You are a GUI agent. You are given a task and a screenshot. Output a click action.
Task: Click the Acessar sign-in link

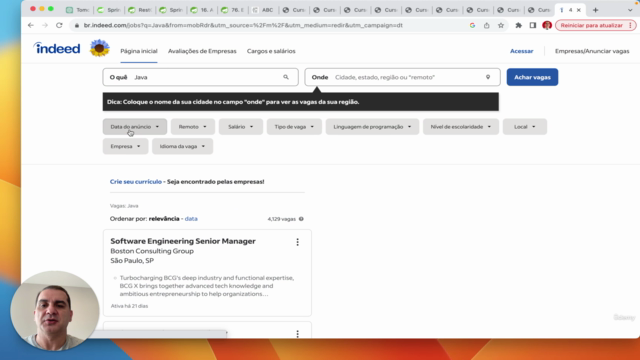tap(522, 51)
